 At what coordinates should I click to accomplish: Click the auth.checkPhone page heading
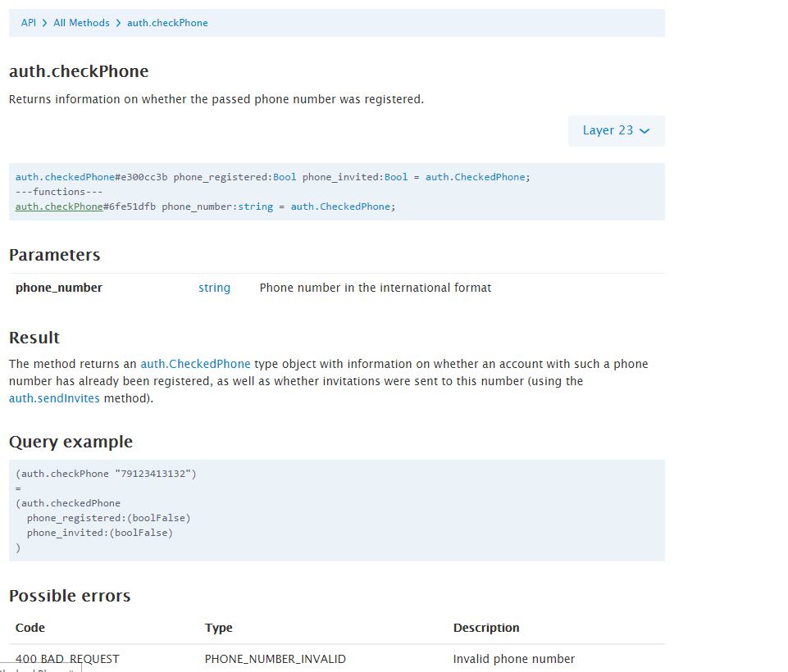point(79,71)
